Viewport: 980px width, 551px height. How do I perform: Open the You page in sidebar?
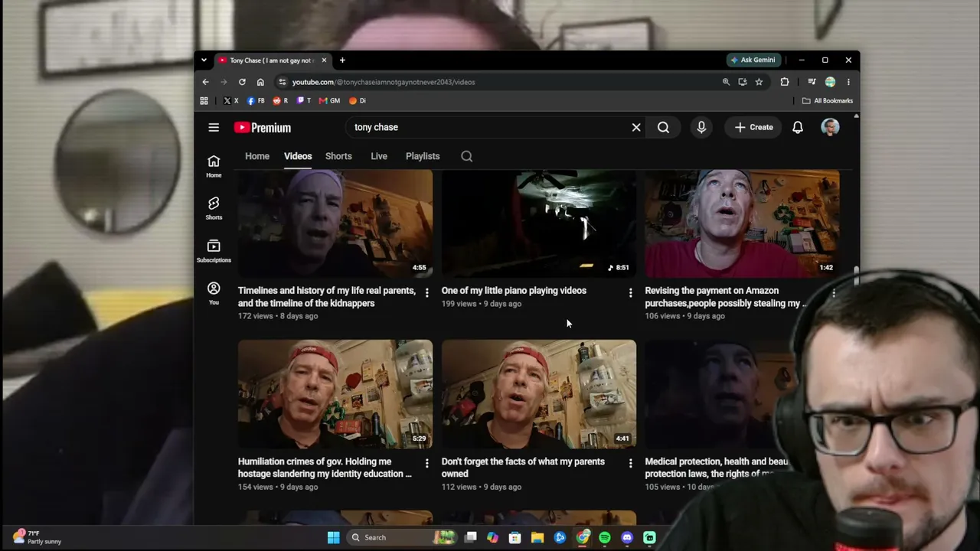(214, 293)
